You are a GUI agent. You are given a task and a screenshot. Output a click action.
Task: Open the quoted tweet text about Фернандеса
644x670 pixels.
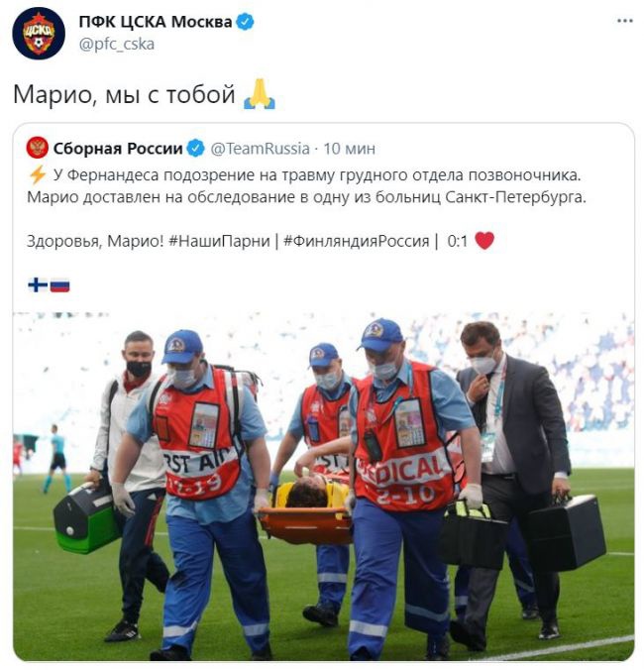click(x=306, y=186)
